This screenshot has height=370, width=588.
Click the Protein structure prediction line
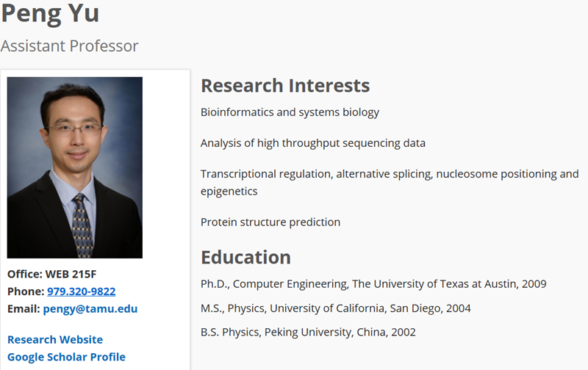click(x=270, y=222)
